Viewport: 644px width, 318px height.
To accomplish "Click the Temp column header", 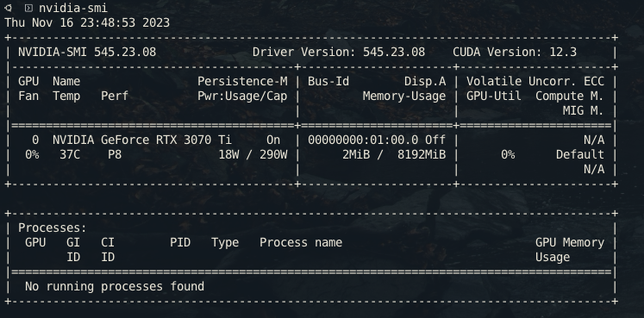I will pyautogui.click(x=66, y=97).
